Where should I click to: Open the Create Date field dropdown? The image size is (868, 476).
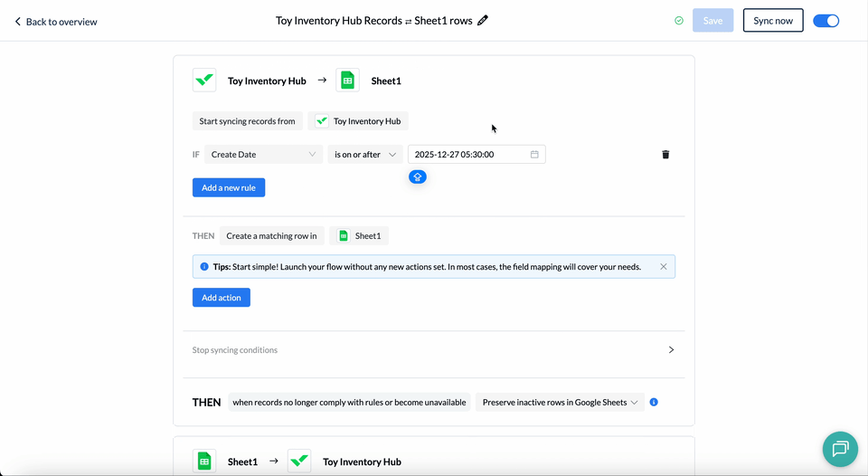[263, 155]
